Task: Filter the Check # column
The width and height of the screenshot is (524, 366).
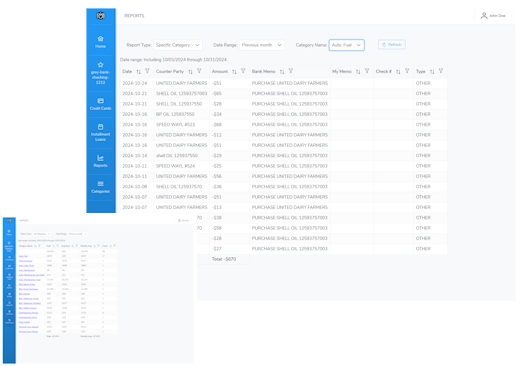Action: [407, 71]
